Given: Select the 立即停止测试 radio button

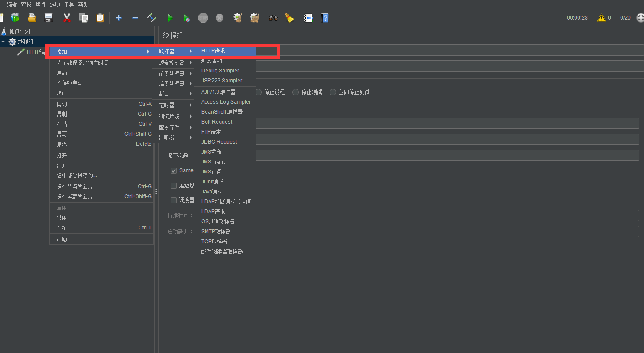Looking at the screenshot, I should point(333,92).
